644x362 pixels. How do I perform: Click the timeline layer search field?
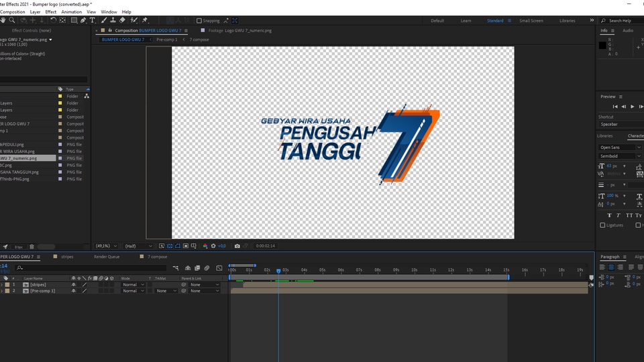pos(91,268)
